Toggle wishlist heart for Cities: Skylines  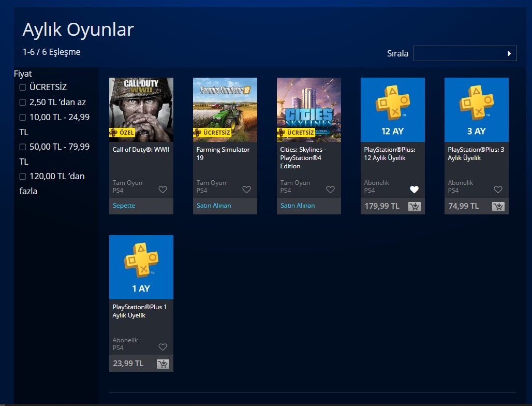(331, 190)
